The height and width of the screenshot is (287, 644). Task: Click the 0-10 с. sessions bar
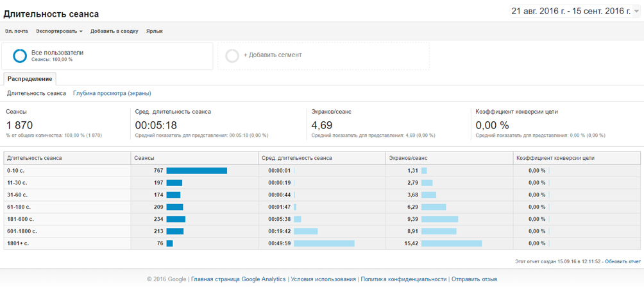point(197,171)
